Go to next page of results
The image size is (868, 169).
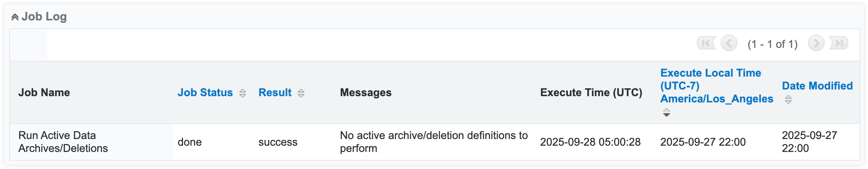point(816,43)
